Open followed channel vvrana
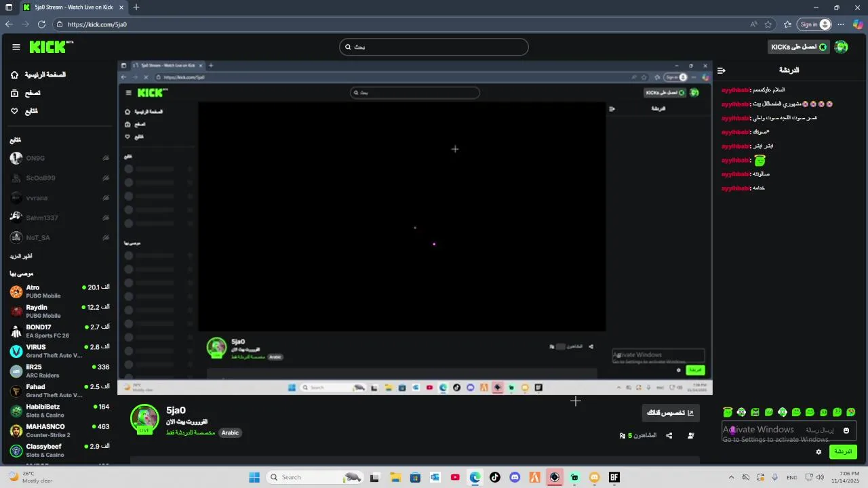The height and width of the screenshot is (488, 868). click(60, 198)
